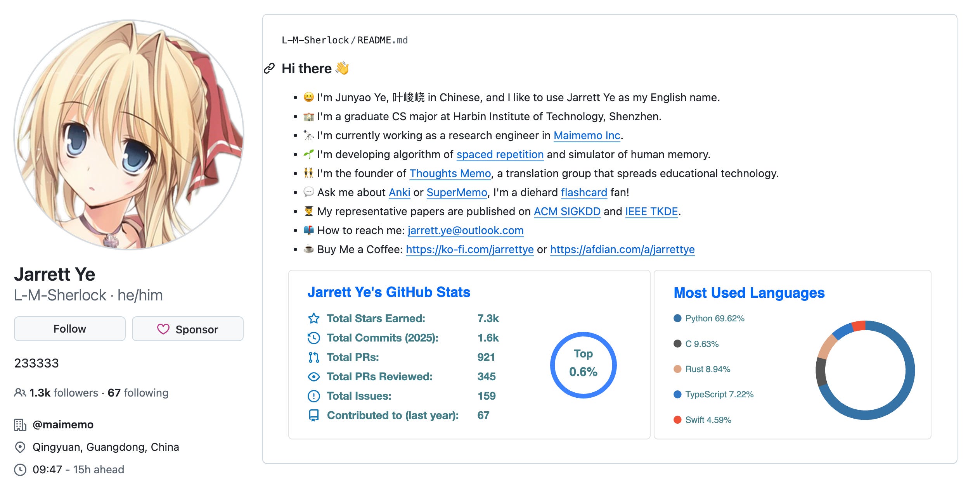980x483 pixels.
Task: Click the 7.3k stars value
Action: [488, 318]
